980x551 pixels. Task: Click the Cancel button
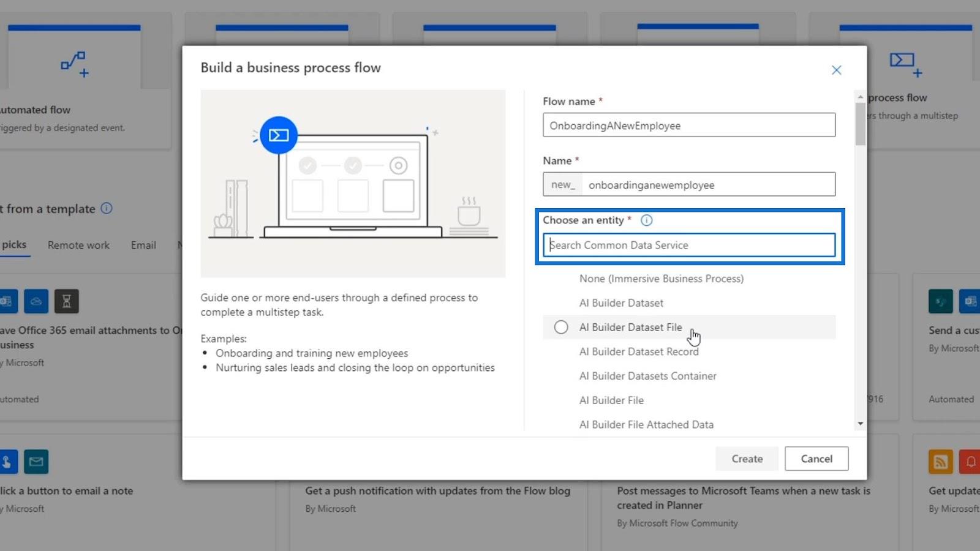click(816, 459)
